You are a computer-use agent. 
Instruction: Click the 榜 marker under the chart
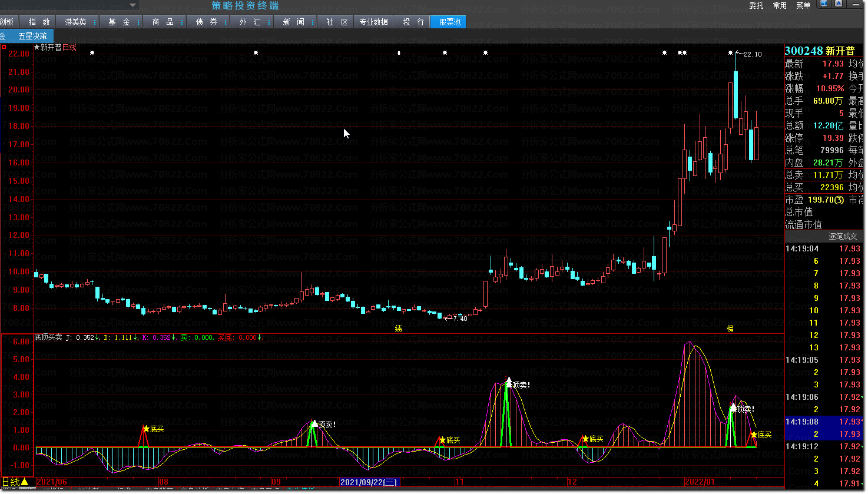[730, 329]
